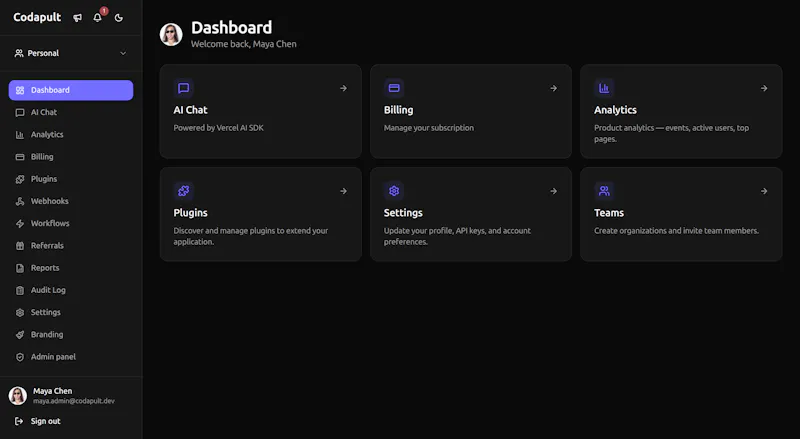Viewport: 800px width, 439px height.
Task: Click the Settings card arrow
Action: [x=554, y=191]
